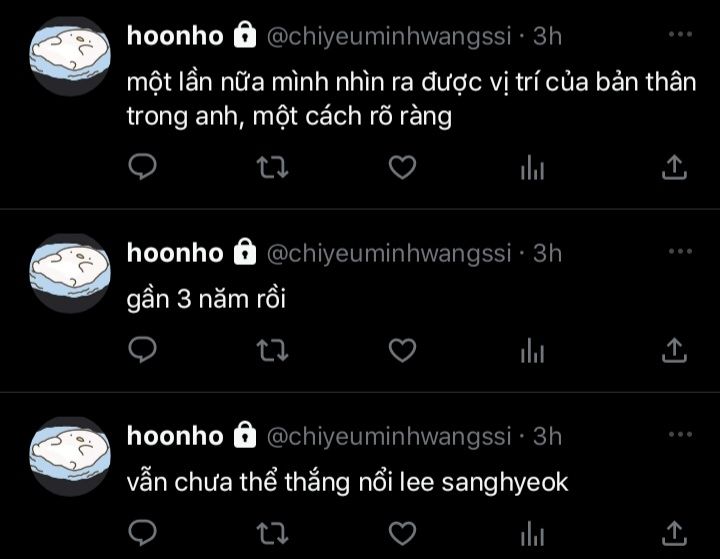Open more options for the first tweet

(680, 34)
